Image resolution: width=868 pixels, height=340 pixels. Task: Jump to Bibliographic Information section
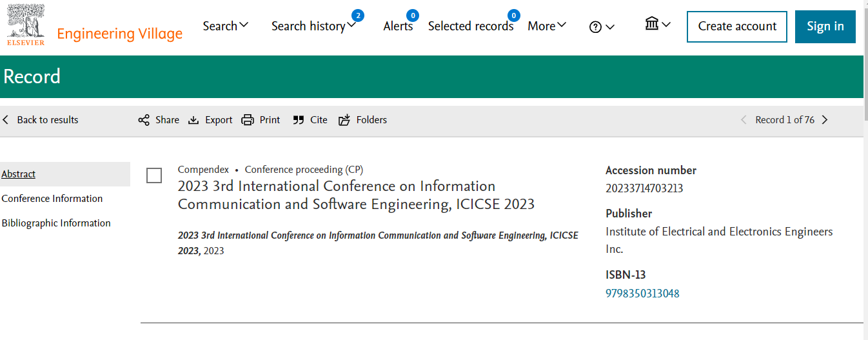(x=56, y=223)
